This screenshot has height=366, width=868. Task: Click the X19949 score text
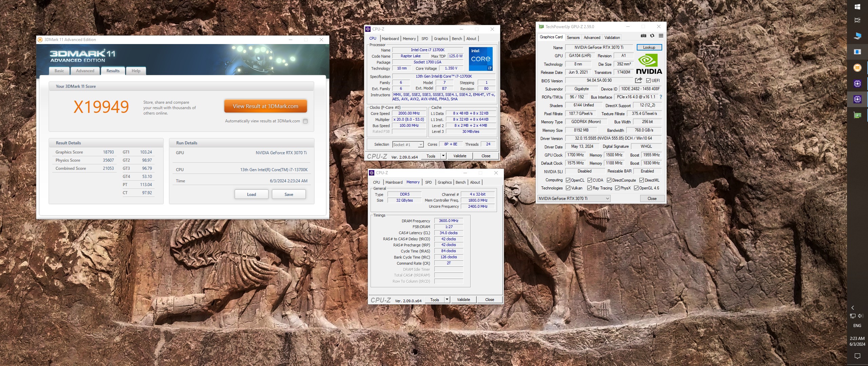coord(101,107)
